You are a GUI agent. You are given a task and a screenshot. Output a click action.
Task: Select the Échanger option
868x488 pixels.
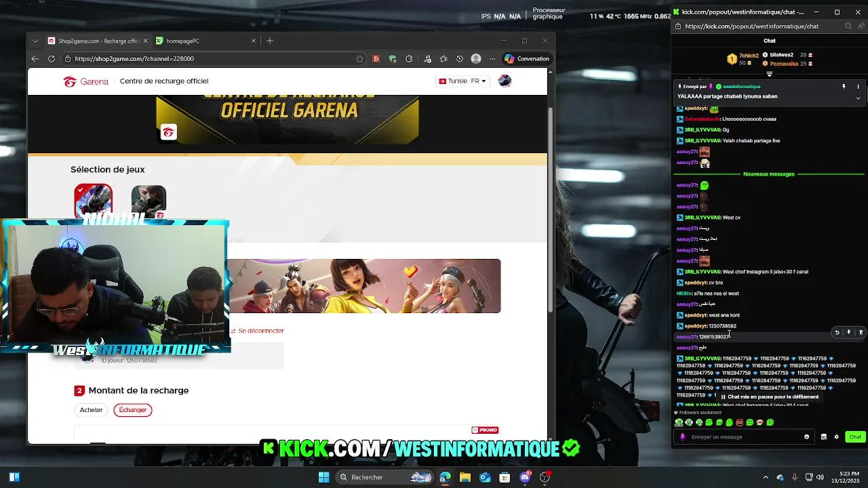(132, 409)
